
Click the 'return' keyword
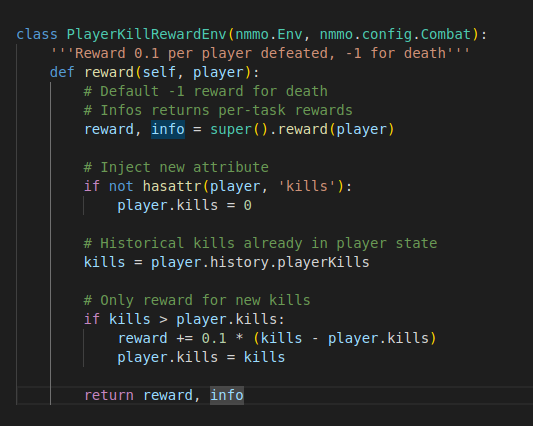[x=109, y=395]
